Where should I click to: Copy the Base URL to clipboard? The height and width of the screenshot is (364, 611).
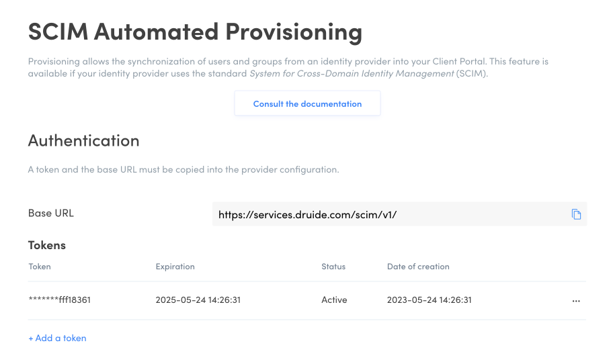click(576, 214)
